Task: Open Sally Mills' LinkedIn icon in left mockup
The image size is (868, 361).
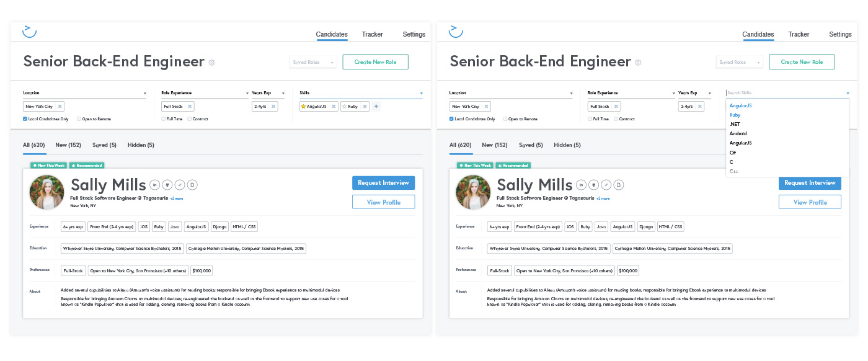Action: [x=155, y=185]
